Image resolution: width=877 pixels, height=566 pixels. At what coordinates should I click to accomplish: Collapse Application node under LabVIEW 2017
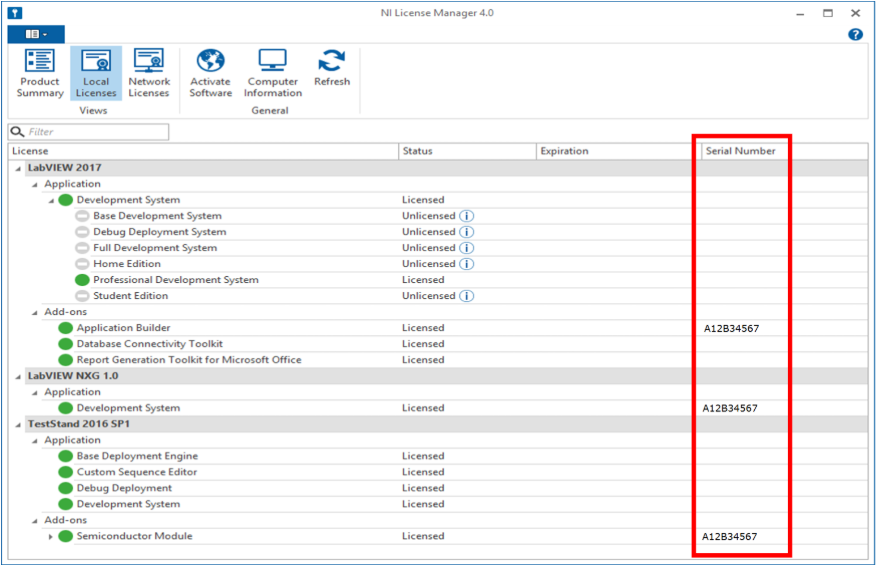coord(35,185)
